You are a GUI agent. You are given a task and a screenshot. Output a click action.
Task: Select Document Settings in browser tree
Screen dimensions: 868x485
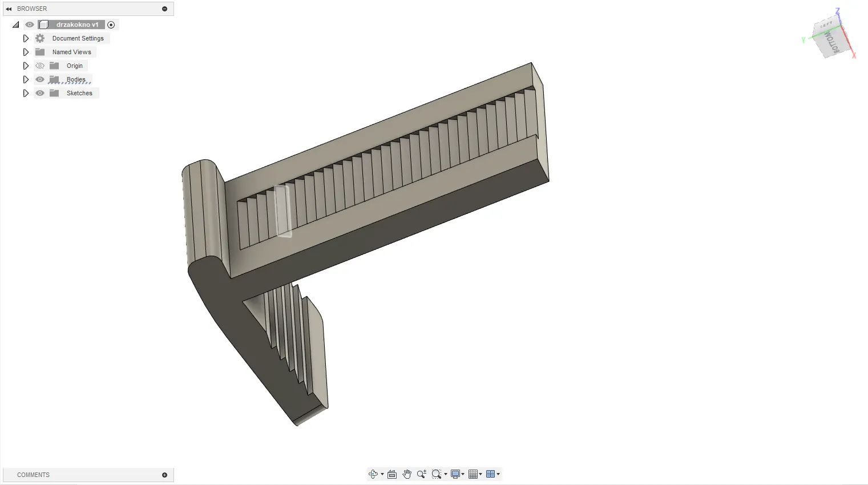(x=78, y=38)
